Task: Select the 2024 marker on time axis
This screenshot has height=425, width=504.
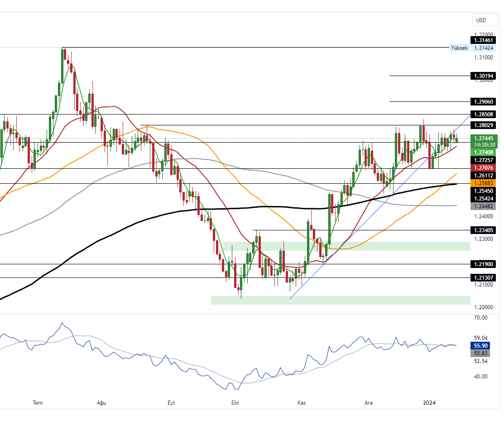Action: 429,403
